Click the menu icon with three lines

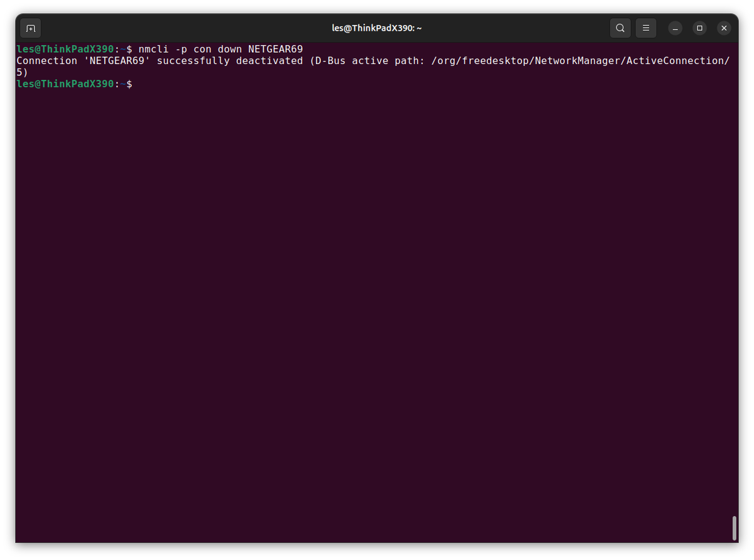[646, 28]
